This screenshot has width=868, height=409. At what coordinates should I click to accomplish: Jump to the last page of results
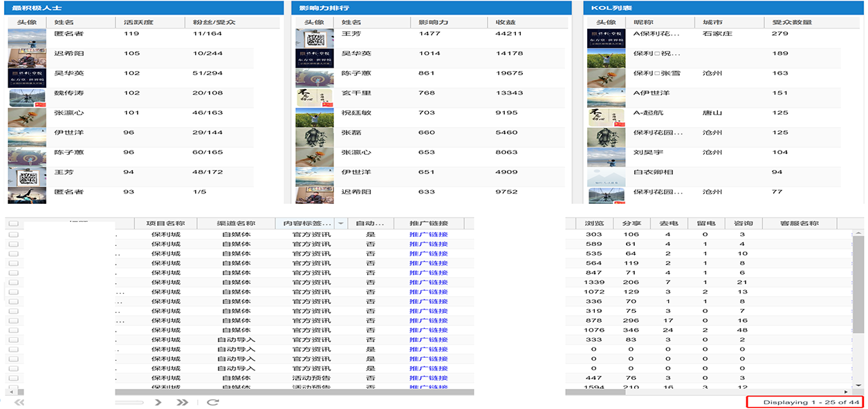[x=182, y=402]
